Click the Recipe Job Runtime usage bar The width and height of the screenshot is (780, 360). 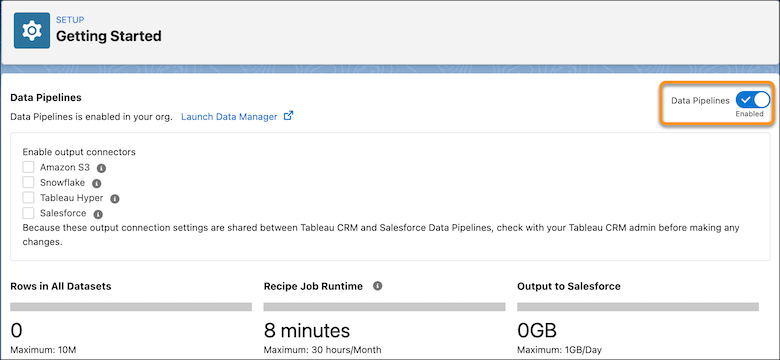[385, 307]
